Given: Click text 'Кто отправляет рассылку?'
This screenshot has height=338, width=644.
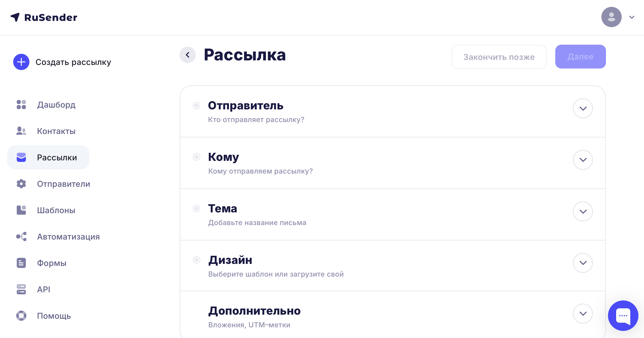Looking at the screenshot, I should 256,120.
